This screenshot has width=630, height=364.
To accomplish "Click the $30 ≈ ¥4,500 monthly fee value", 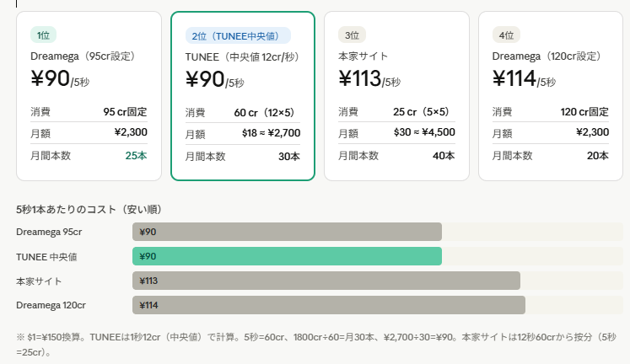I will coord(424,132).
